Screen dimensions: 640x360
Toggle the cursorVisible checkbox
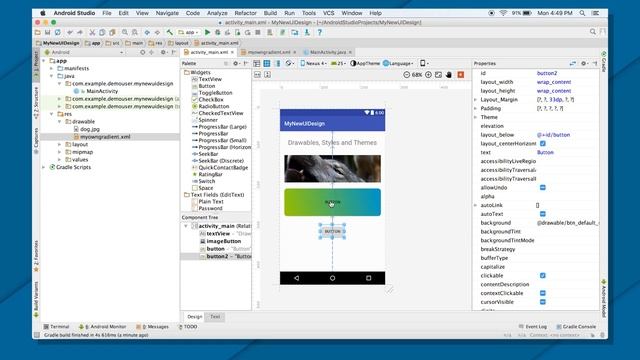543,302
